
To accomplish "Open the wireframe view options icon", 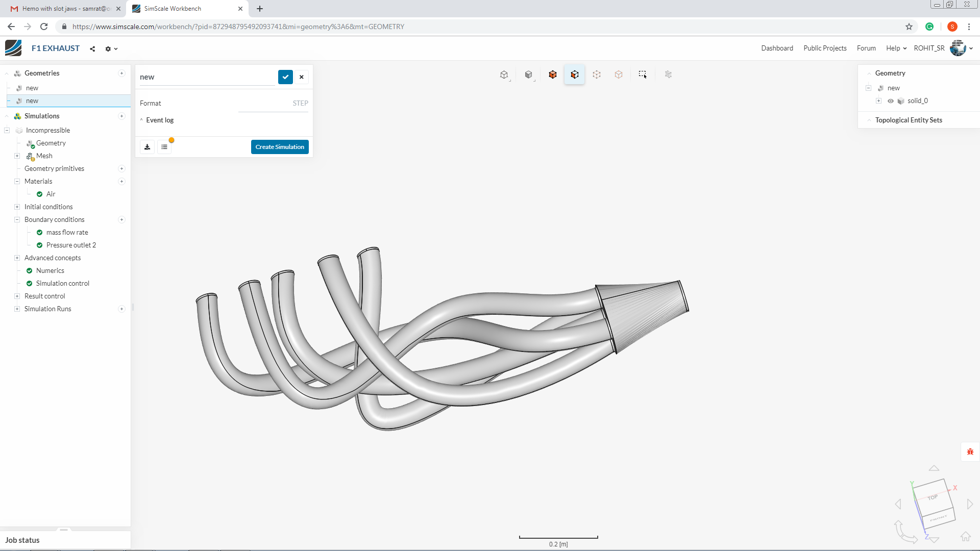I will (x=504, y=74).
